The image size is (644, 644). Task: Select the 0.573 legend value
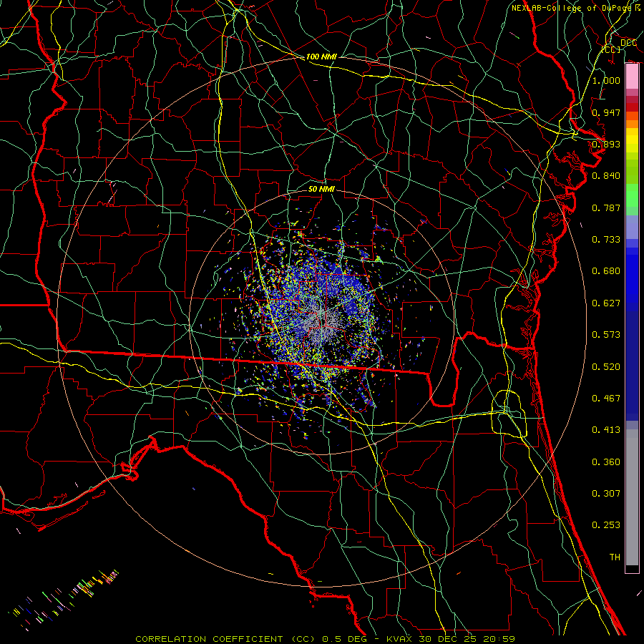tap(606, 335)
